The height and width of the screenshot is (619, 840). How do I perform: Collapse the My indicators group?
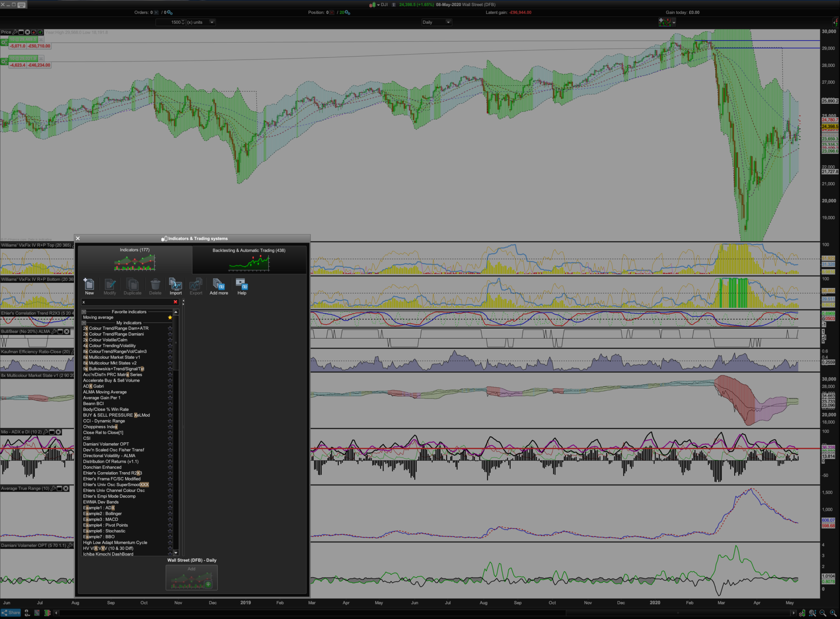click(84, 323)
